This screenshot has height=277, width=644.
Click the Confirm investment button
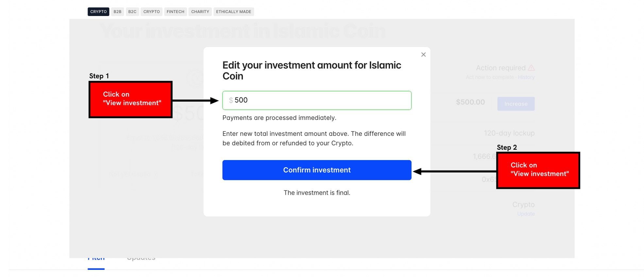(317, 170)
